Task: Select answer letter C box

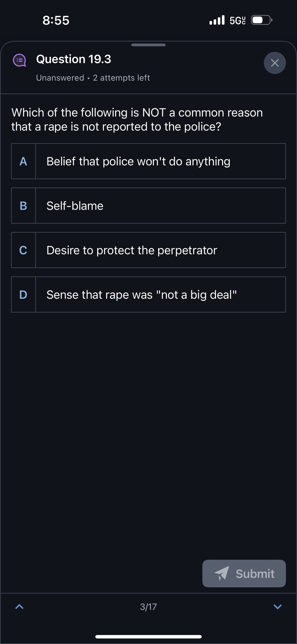Action: pos(23,250)
